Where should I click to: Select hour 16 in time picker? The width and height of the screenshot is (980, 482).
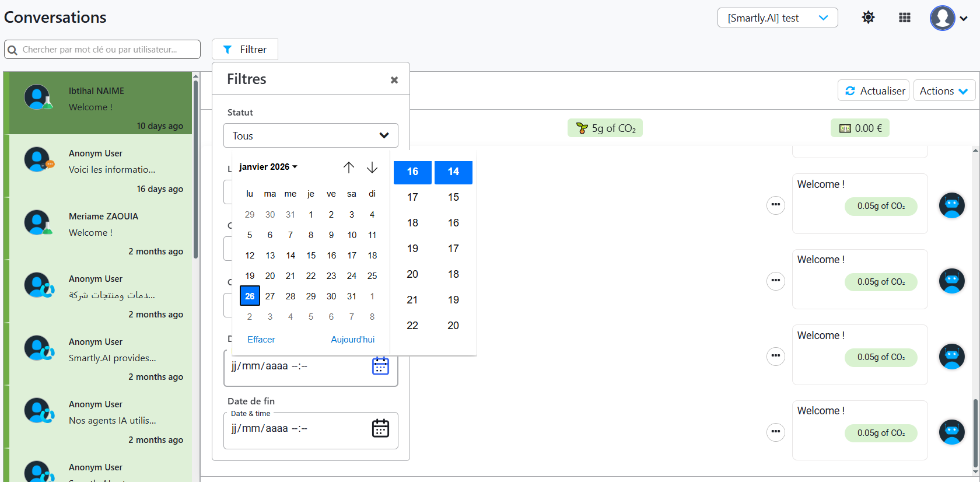412,172
